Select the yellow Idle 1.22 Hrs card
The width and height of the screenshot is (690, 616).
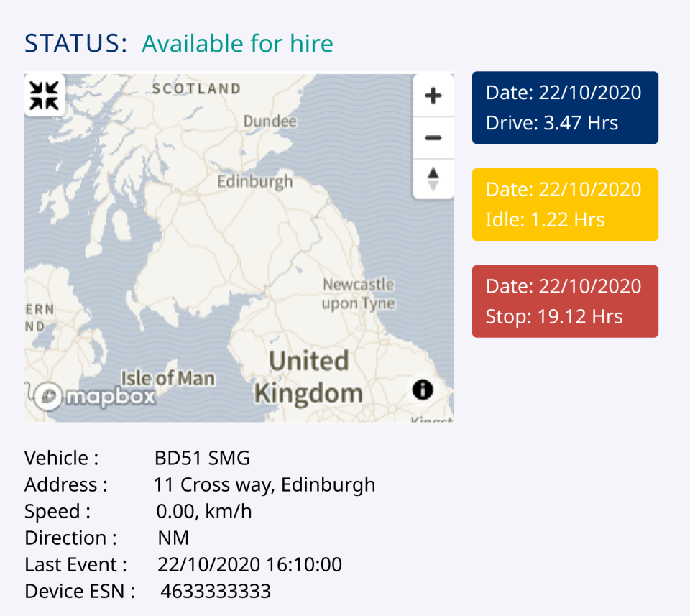pyautogui.click(x=565, y=205)
